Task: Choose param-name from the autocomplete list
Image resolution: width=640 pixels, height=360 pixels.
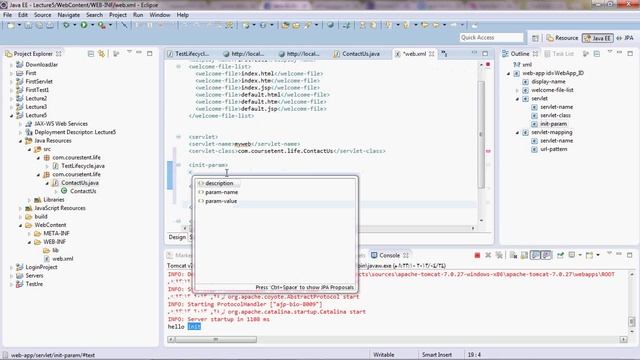Action: [x=221, y=192]
